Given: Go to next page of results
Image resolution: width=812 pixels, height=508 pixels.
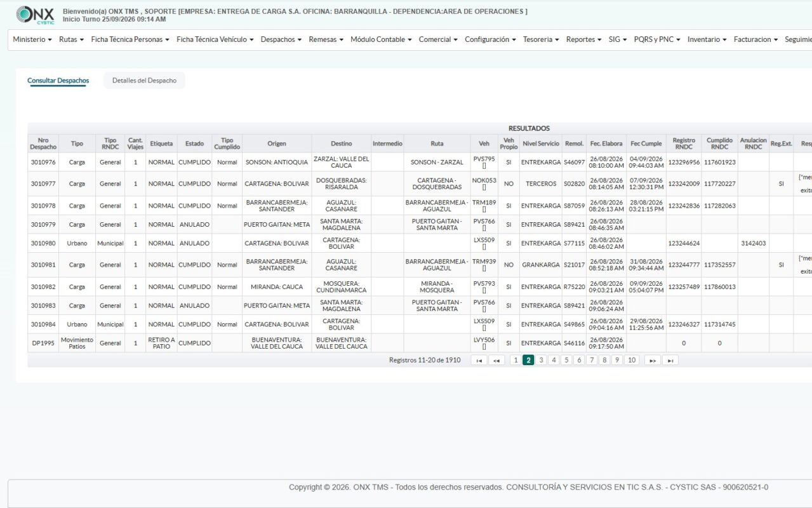Looking at the screenshot, I should coord(652,360).
